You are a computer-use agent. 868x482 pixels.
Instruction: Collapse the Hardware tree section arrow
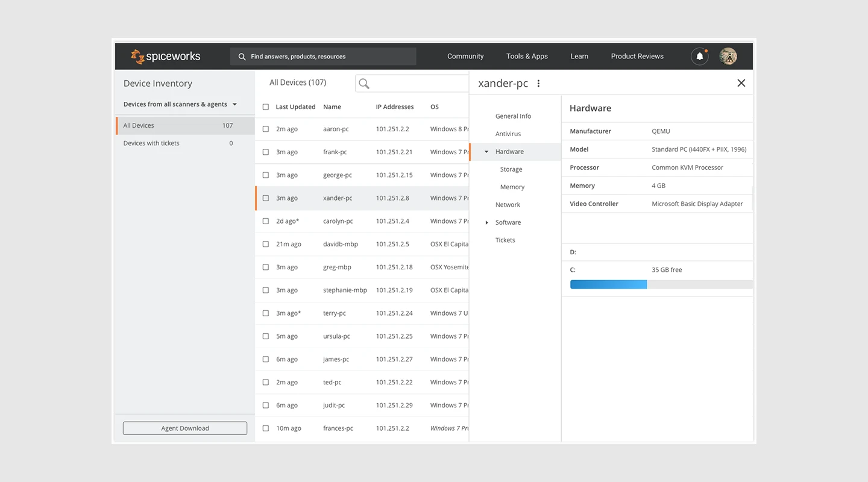click(486, 152)
